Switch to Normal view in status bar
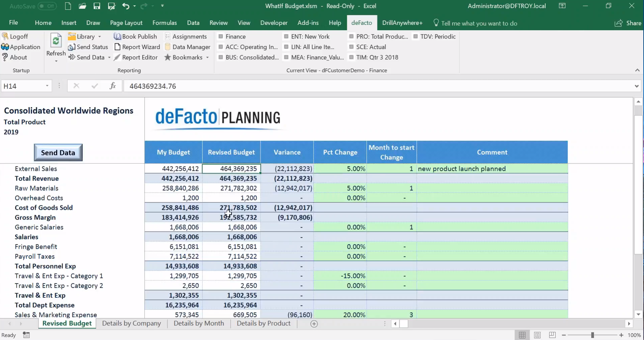The image size is (644, 340). coord(522,335)
